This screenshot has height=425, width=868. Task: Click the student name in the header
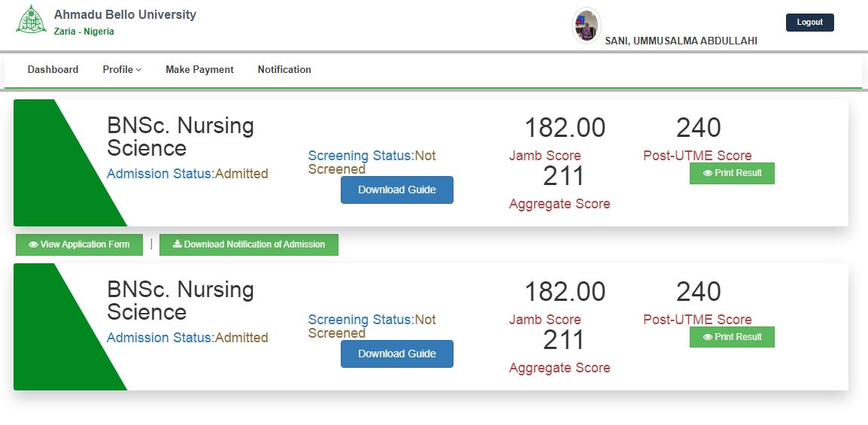(x=681, y=41)
